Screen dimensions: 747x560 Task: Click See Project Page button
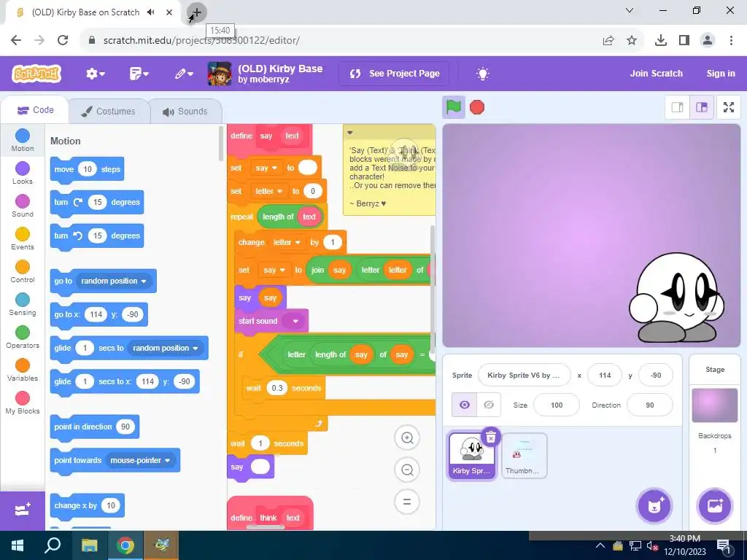tap(394, 74)
